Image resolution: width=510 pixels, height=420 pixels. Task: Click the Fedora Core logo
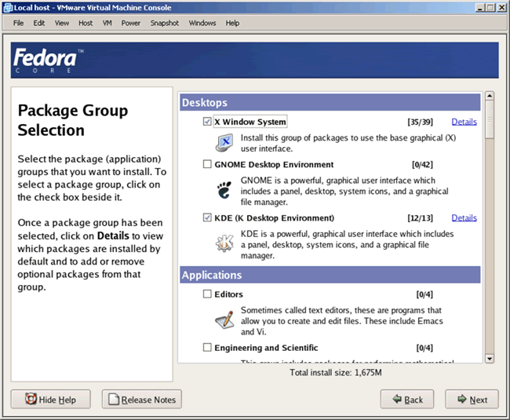pos(44,60)
